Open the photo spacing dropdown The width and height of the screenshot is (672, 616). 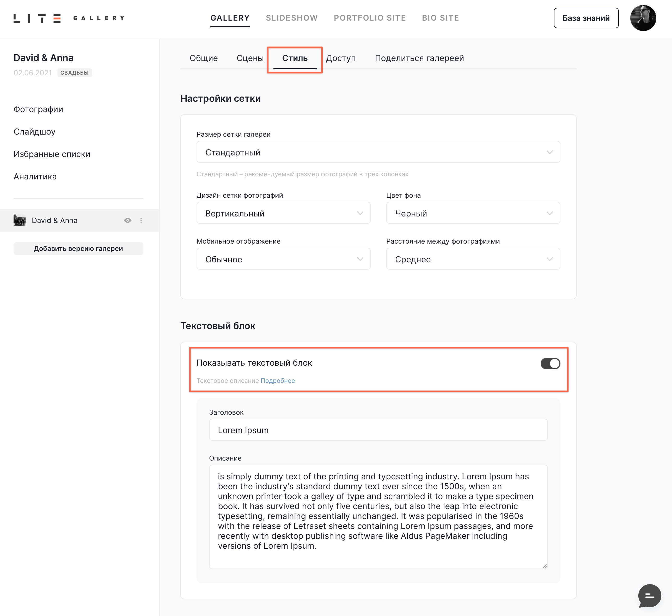[473, 259]
